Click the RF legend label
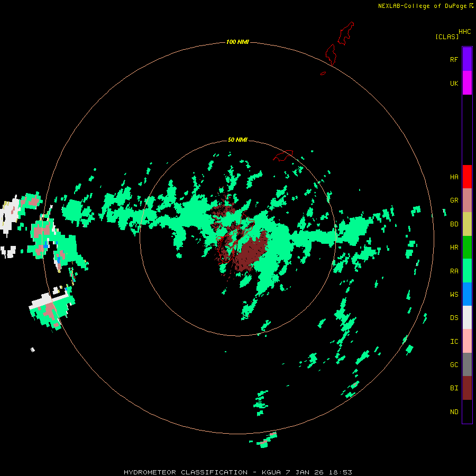476x476 pixels. coord(454,60)
